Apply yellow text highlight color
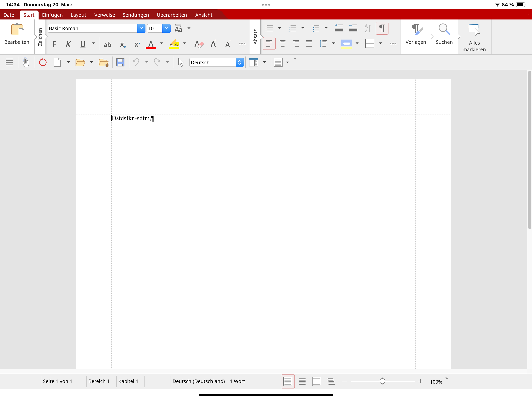This screenshot has width=532, height=399. (174, 44)
